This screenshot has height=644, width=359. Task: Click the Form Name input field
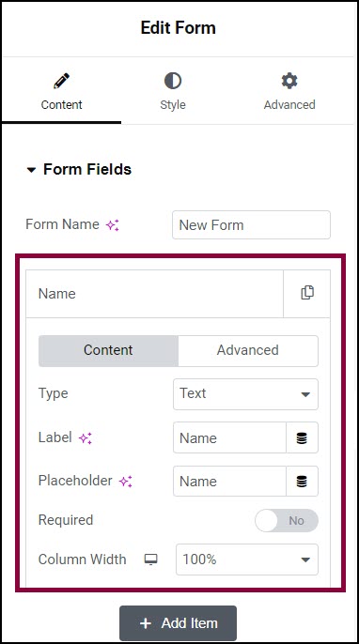[x=251, y=225]
